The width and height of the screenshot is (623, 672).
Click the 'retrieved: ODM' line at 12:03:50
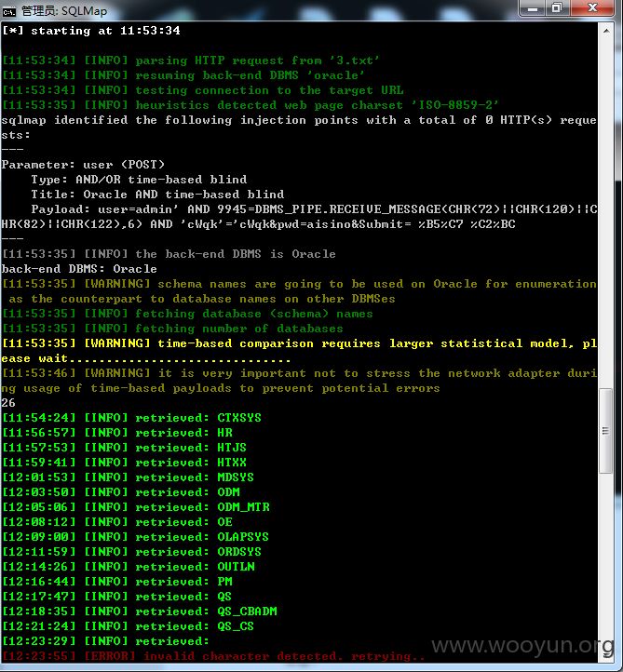(x=121, y=492)
